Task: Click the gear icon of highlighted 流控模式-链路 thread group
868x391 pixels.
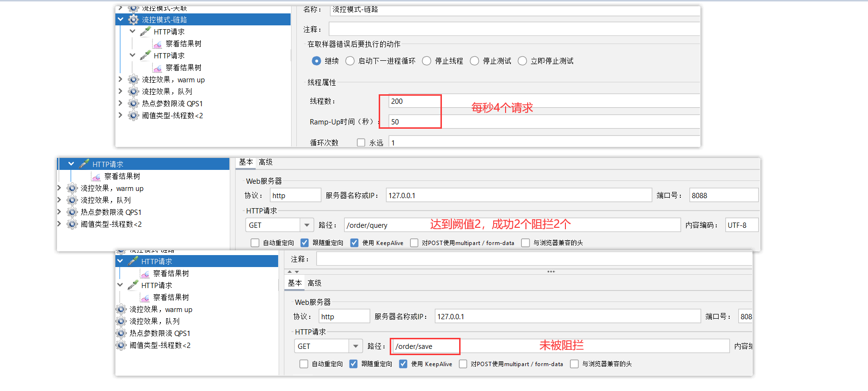Action: click(134, 20)
